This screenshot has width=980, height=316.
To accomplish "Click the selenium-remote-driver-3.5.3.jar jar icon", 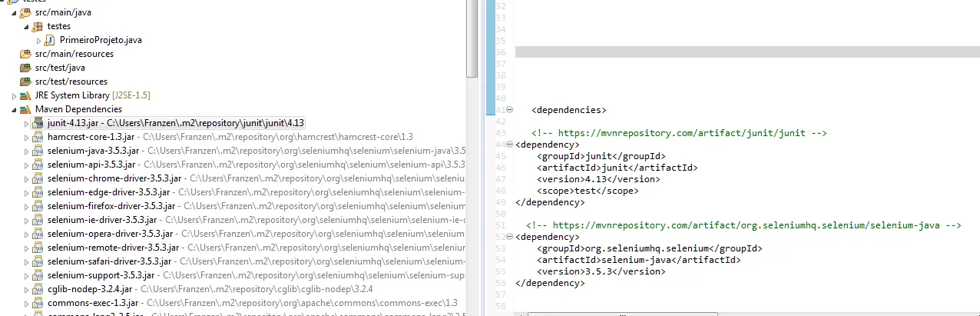I will click(38, 248).
